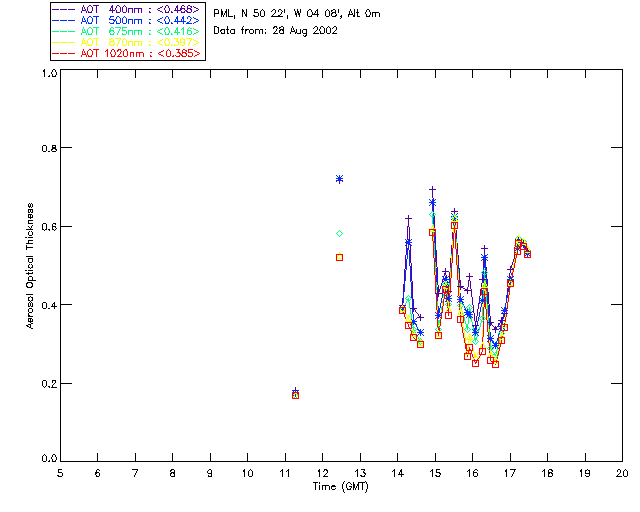640x512 pixels.
Task: Click the AOT 500nm legend entry
Action: click(x=126, y=20)
